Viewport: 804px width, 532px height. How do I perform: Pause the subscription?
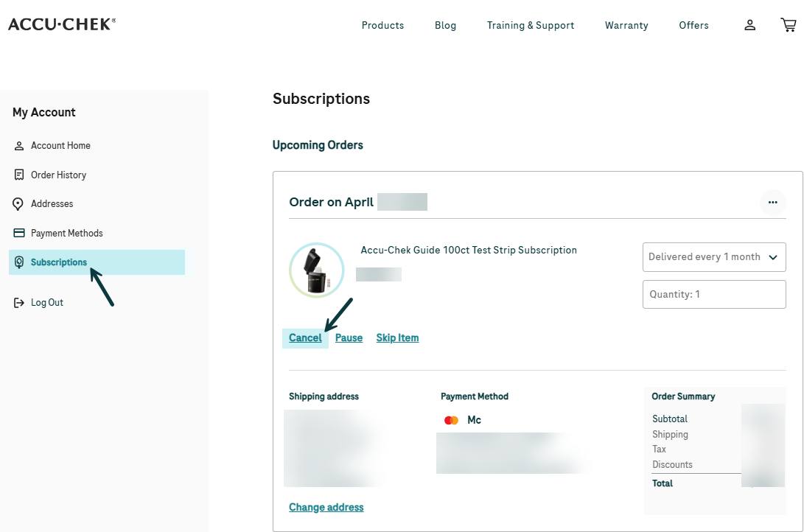coord(349,337)
